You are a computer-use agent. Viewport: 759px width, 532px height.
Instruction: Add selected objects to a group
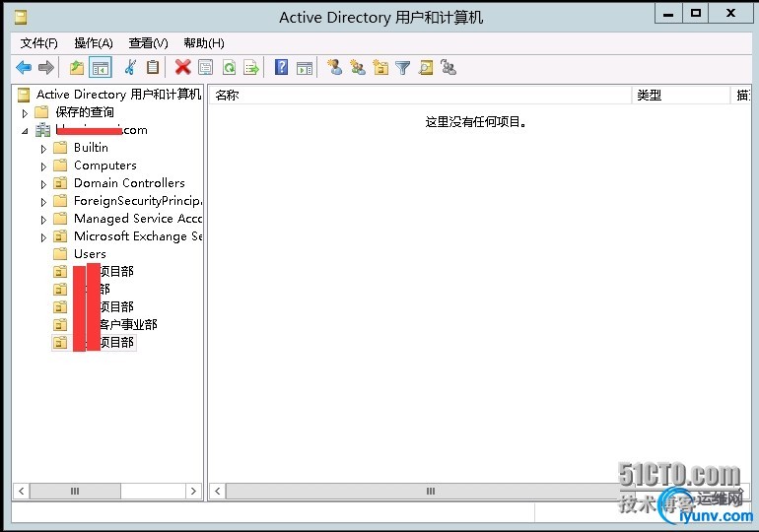(x=448, y=67)
